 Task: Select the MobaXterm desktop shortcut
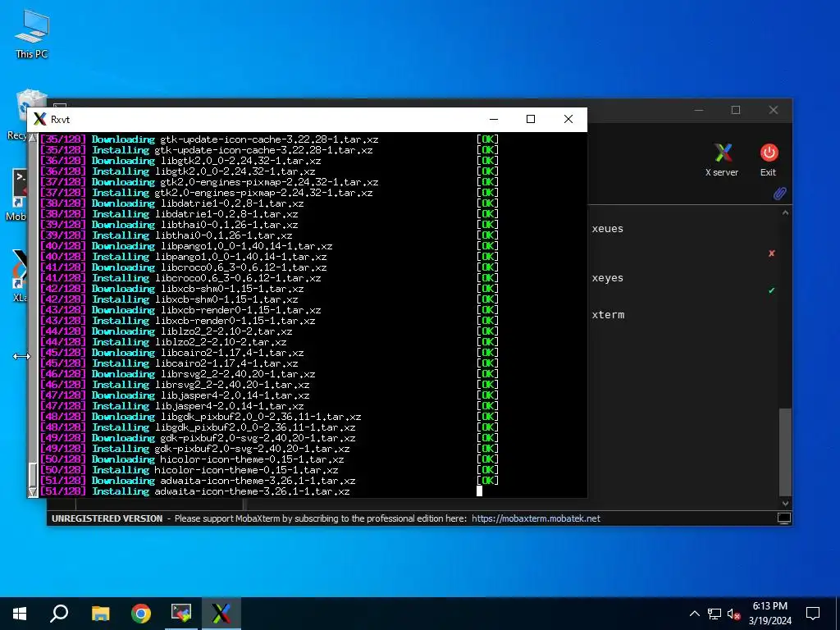point(16,195)
